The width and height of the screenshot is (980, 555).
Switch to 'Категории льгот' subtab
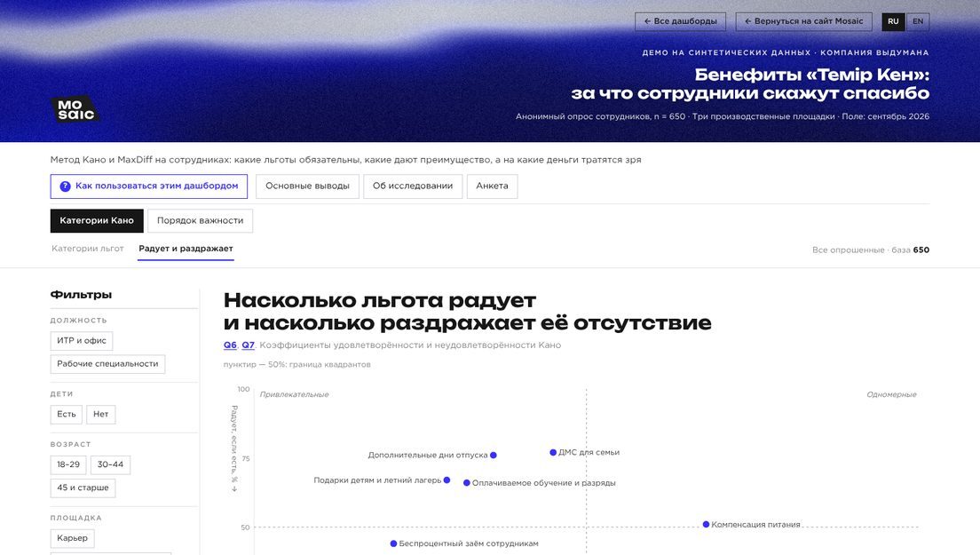[x=88, y=249]
